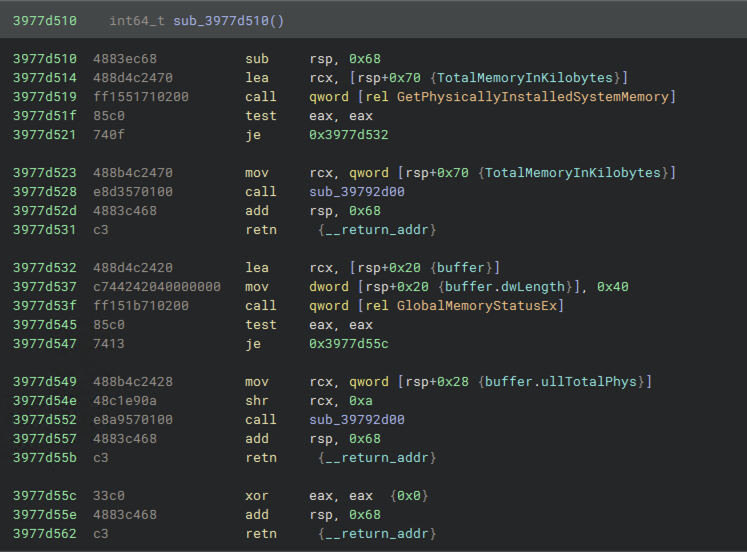747x552 pixels.
Task: Select opcode bytes ff1551710200
Action: click(x=141, y=97)
